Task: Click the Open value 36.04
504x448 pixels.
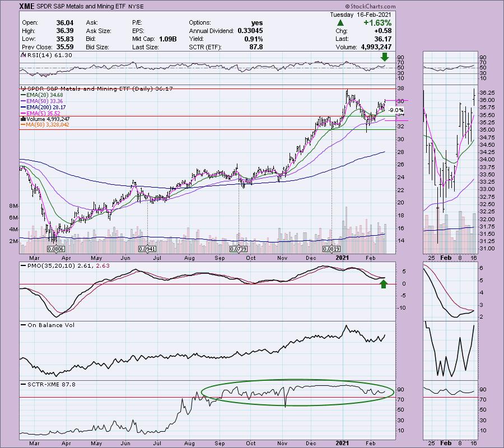Action: (x=64, y=23)
